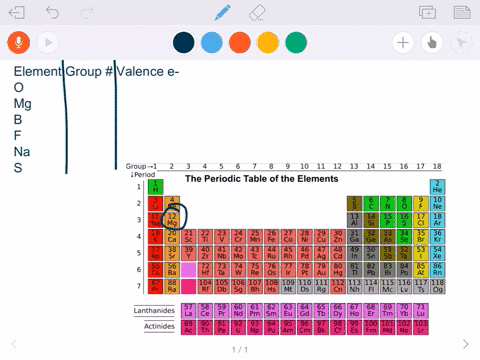Click the 10 Ne neon cell

point(437,203)
